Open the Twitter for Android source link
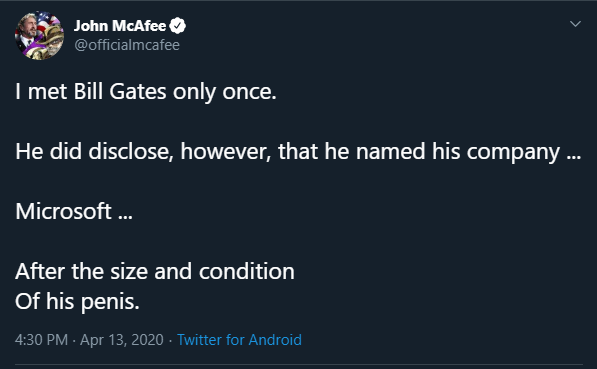This screenshot has width=597, height=369. pos(239,340)
